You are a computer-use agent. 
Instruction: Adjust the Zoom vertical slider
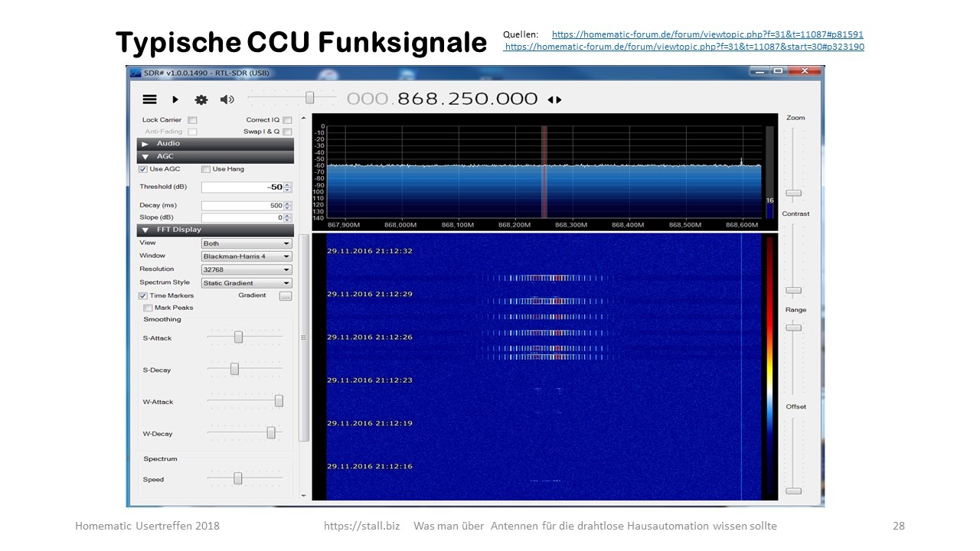point(794,193)
